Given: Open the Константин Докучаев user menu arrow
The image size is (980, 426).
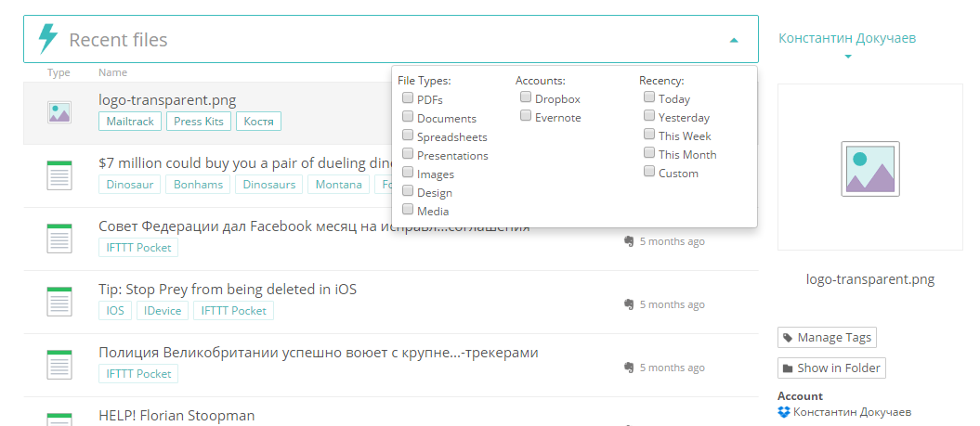Looking at the screenshot, I should [848, 57].
